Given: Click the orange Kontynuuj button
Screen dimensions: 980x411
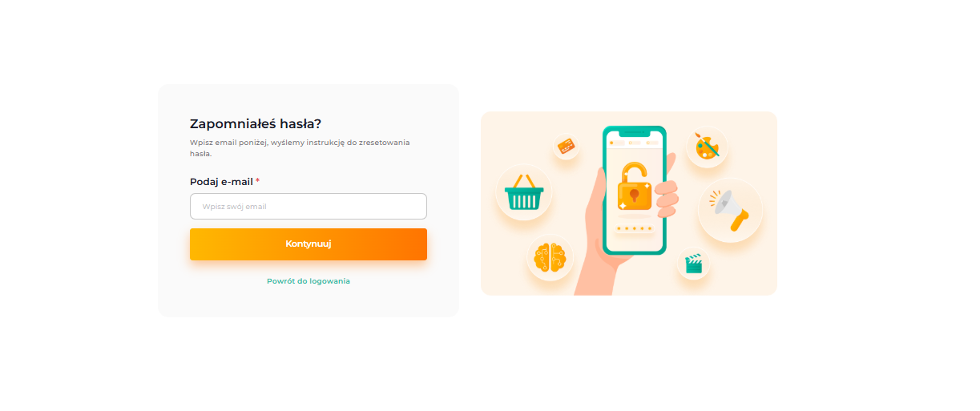Looking at the screenshot, I should coord(309,244).
